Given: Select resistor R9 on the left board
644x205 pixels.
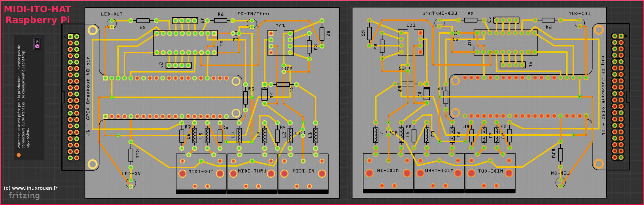Looking at the screenshot, I should pyautogui.click(x=143, y=21).
